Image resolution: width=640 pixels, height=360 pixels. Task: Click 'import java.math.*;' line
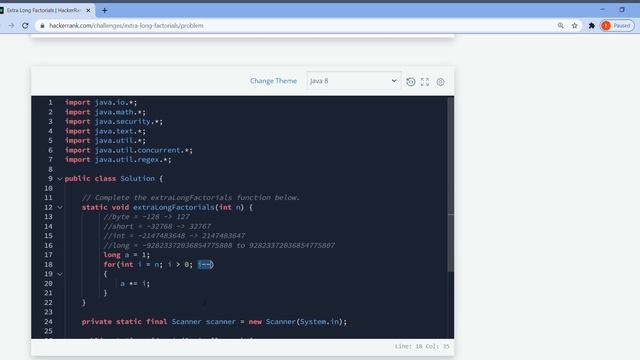[105, 112]
